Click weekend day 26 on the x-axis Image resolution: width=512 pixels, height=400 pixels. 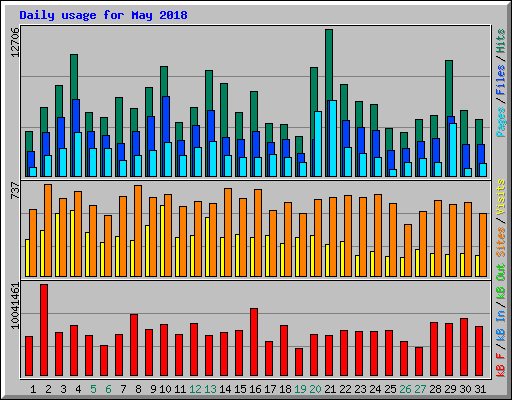pyautogui.click(x=405, y=389)
